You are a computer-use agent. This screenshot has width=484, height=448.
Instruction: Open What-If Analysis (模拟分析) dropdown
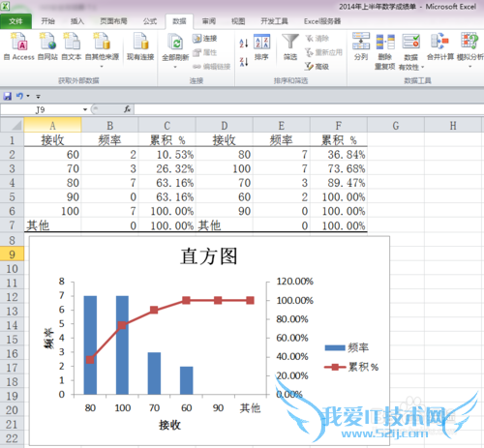pos(470,50)
